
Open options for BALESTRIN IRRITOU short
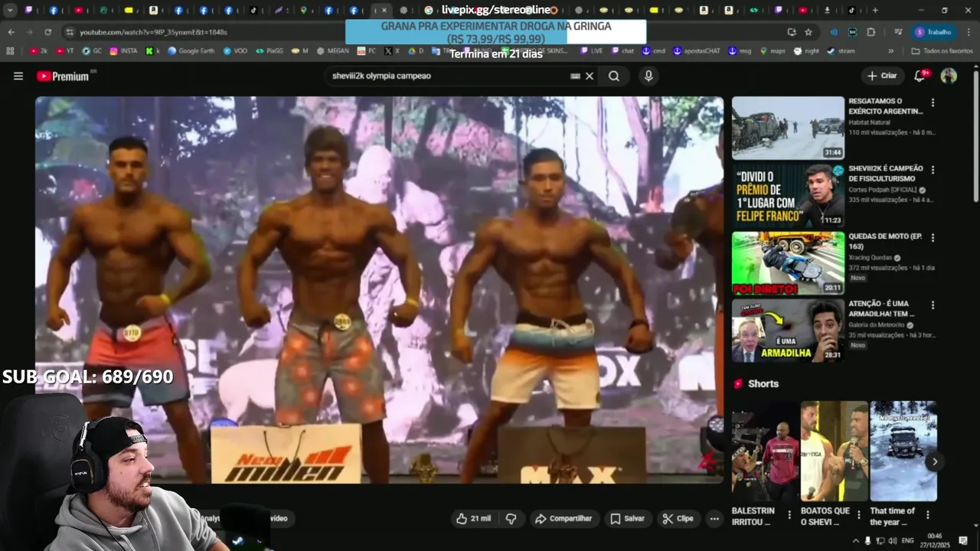click(x=789, y=515)
